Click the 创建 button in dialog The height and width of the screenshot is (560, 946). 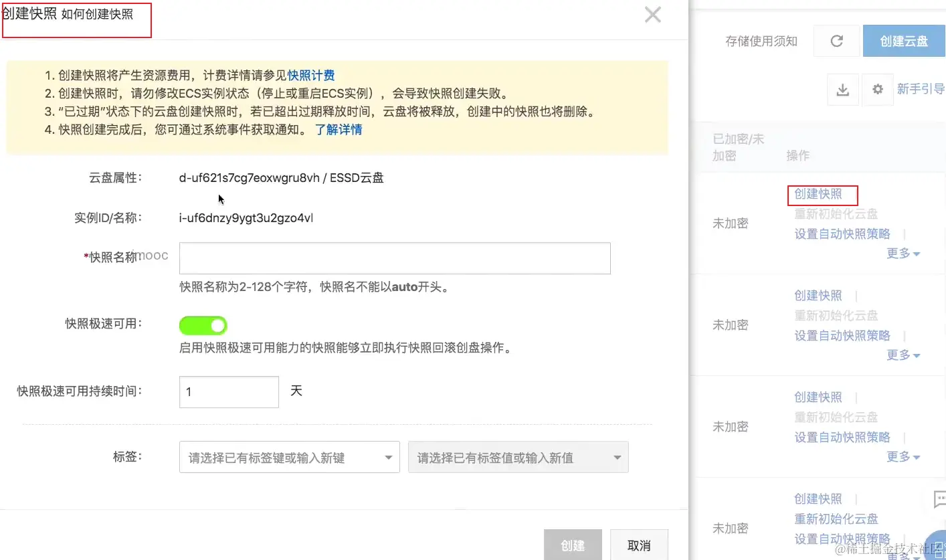pyautogui.click(x=573, y=545)
